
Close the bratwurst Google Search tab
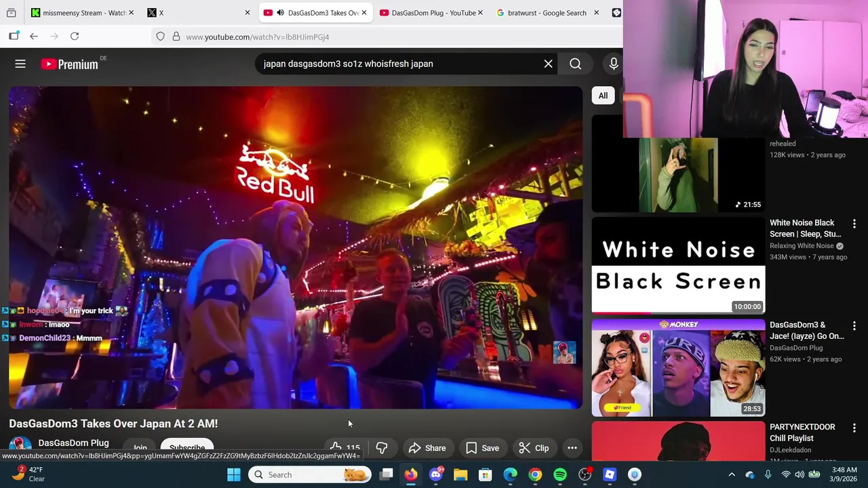pyautogui.click(x=596, y=13)
